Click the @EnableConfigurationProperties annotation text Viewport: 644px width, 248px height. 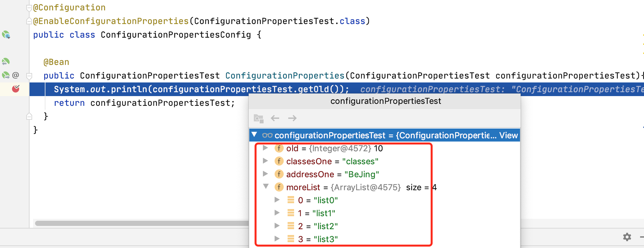pyautogui.click(x=111, y=21)
